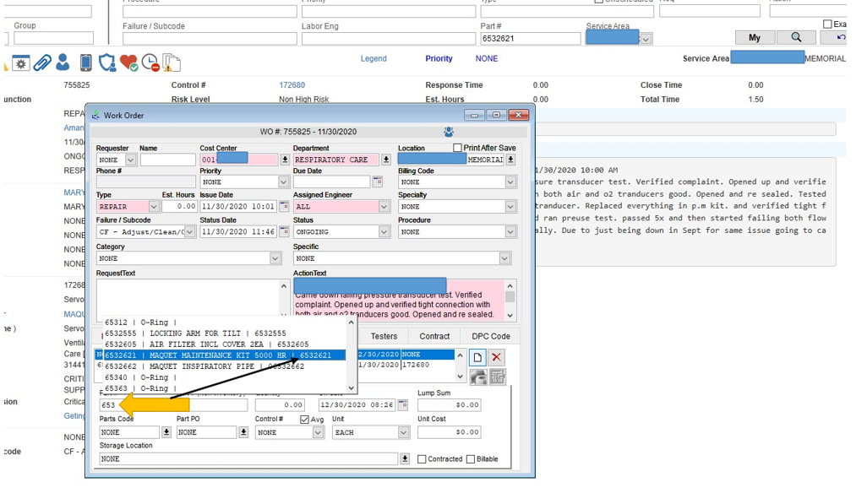Open the Billing Code dropdown
Screen dimensions: 867x504
pyautogui.click(x=510, y=182)
